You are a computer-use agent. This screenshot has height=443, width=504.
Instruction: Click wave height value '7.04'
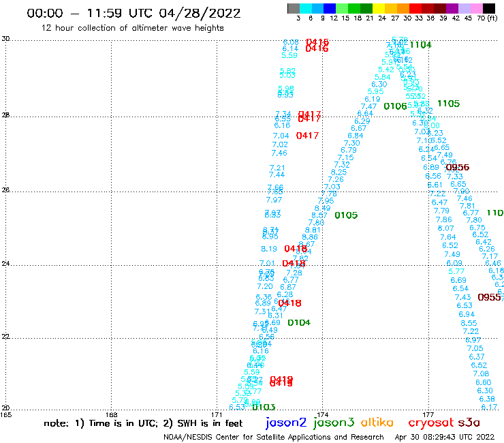(281, 136)
